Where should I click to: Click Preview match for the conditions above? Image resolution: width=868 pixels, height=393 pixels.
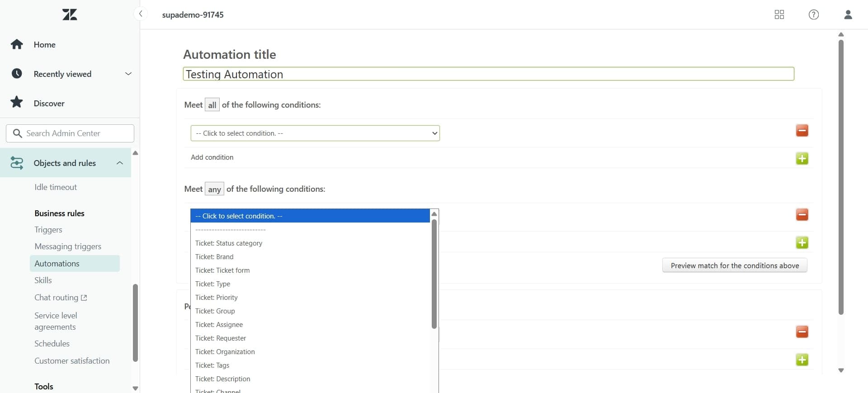735,265
